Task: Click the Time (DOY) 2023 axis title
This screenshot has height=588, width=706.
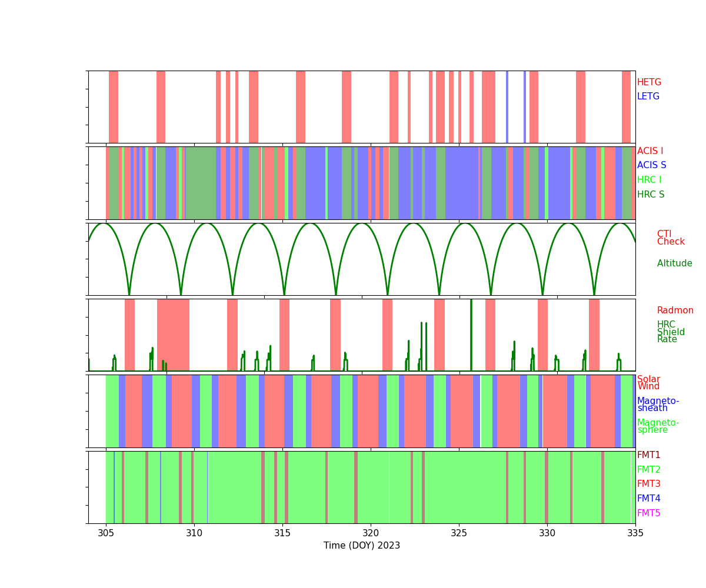Action: (x=361, y=546)
